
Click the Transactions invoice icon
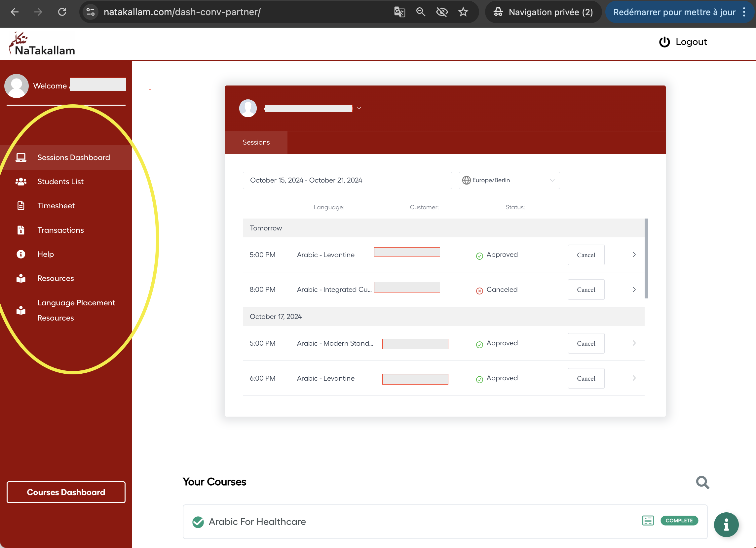click(x=21, y=230)
